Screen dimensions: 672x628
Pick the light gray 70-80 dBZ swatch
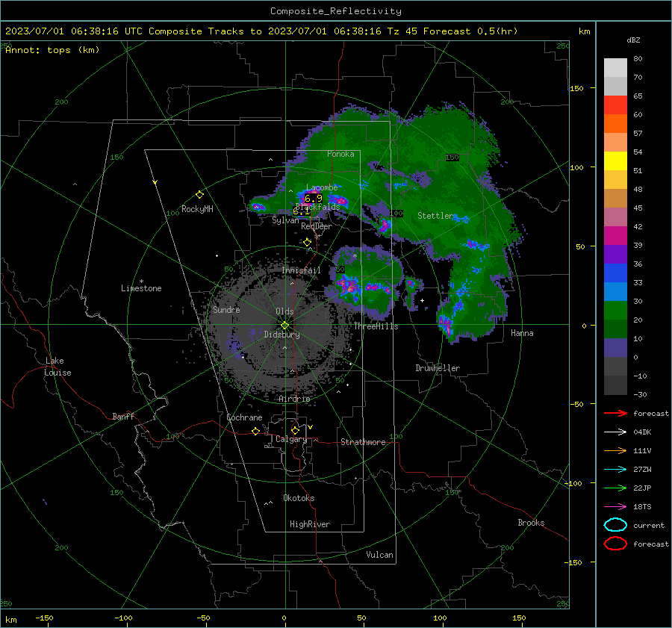point(615,68)
